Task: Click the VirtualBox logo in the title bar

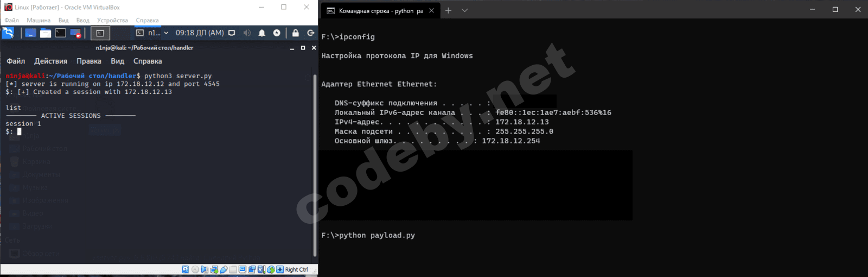Action: click(x=8, y=7)
